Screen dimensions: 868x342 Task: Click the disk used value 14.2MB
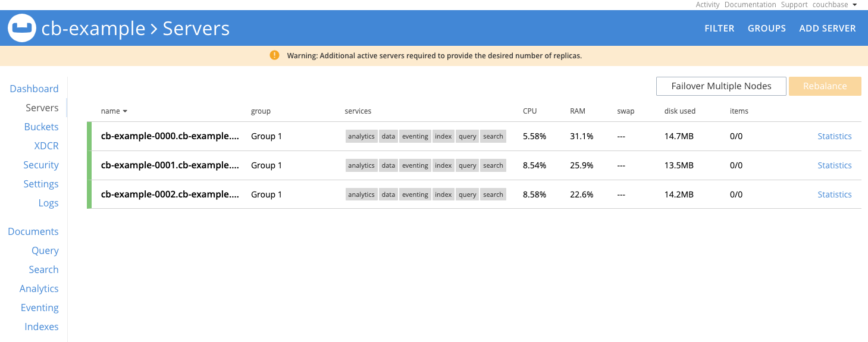[x=679, y=194]
